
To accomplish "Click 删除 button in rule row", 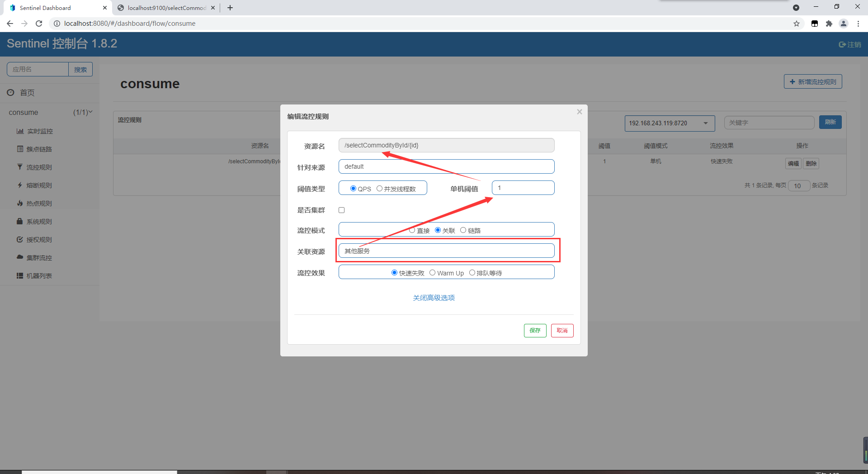I will (811, 164).
